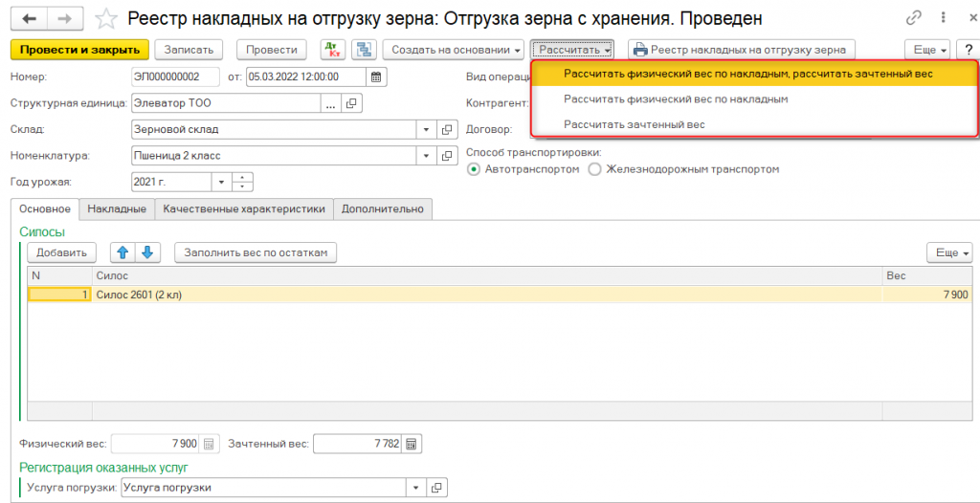Click Заполнить вес по остаткам button
980x503 pixels.
256,252
